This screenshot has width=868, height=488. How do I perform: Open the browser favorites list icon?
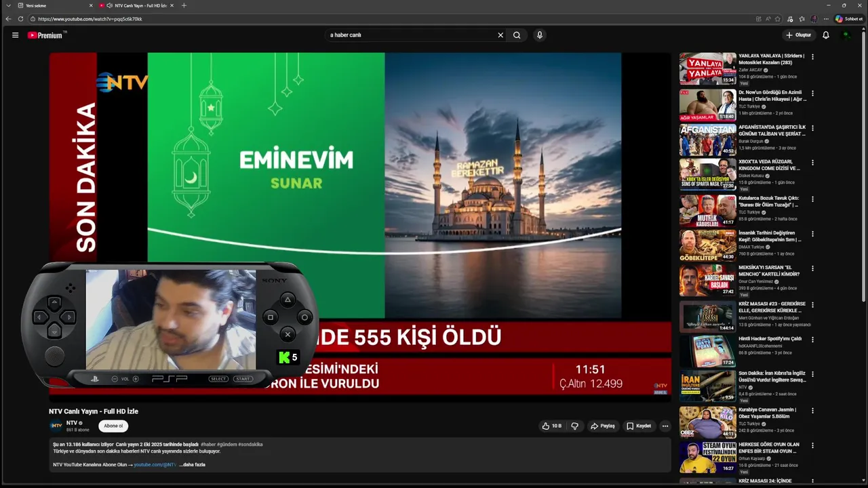802,19
